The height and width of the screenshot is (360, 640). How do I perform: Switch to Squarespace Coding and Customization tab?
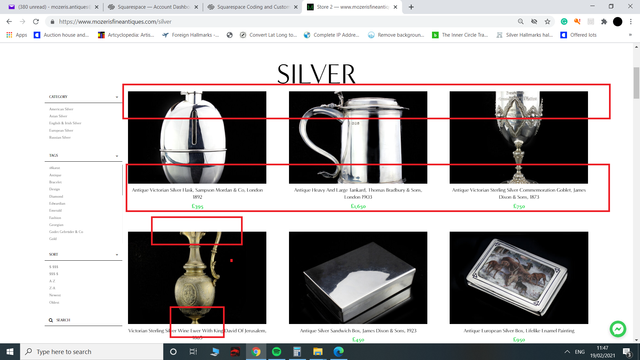(x=251, y=7)
